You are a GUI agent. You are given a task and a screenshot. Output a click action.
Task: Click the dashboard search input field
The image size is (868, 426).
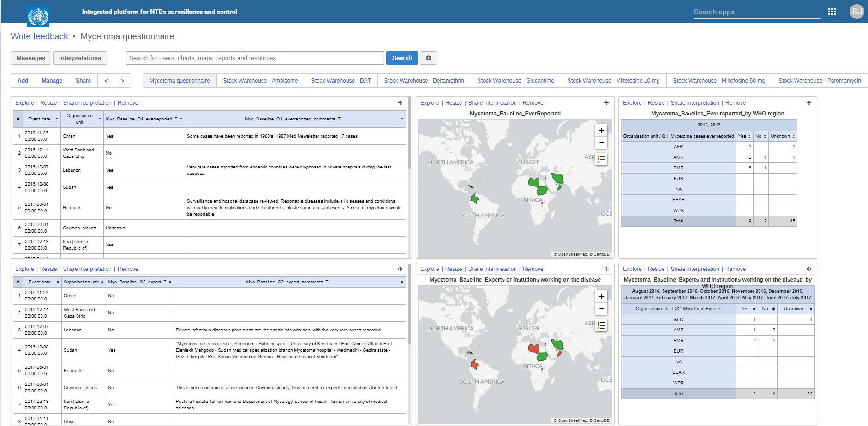(255, 58)
